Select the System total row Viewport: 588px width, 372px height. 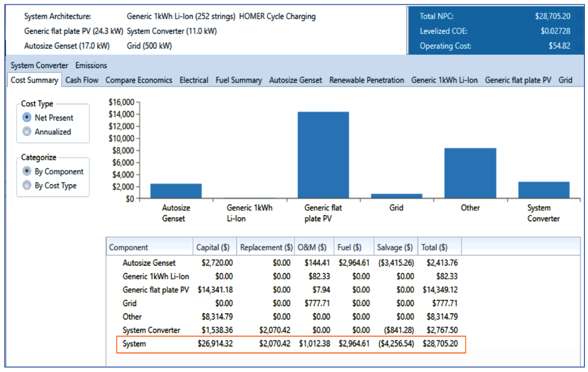[134, 344]
